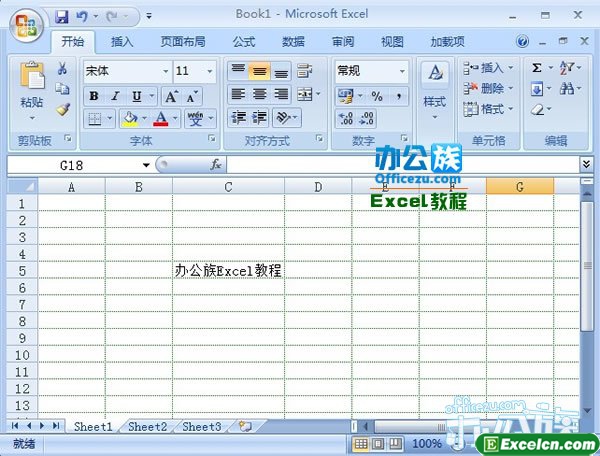Click zoom level 100% button
Screen dimensions: 600x456
426,444
